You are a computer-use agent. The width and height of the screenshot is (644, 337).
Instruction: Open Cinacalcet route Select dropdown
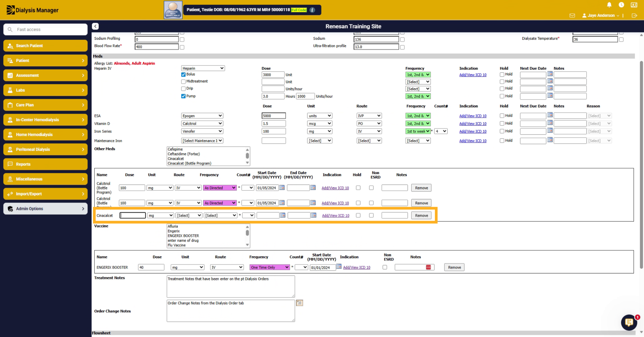click(189, 216)
